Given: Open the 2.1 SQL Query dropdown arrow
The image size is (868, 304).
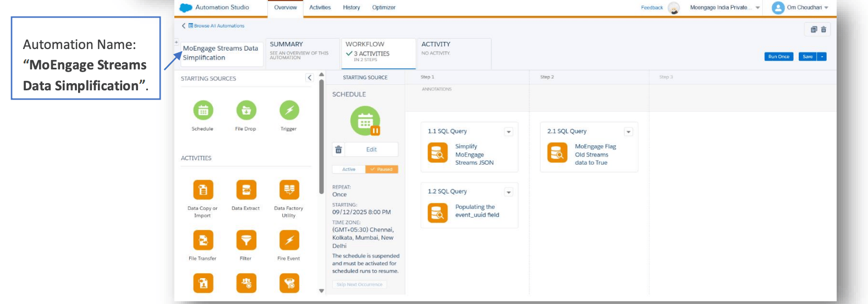Looking at the screenshot, I should tap(628, 132).
